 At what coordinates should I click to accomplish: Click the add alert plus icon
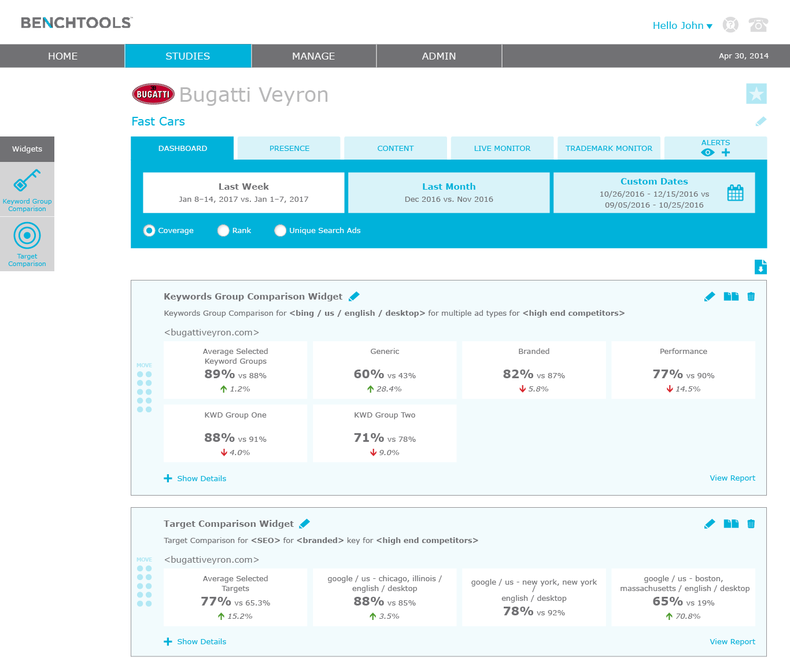coord(726,153)
